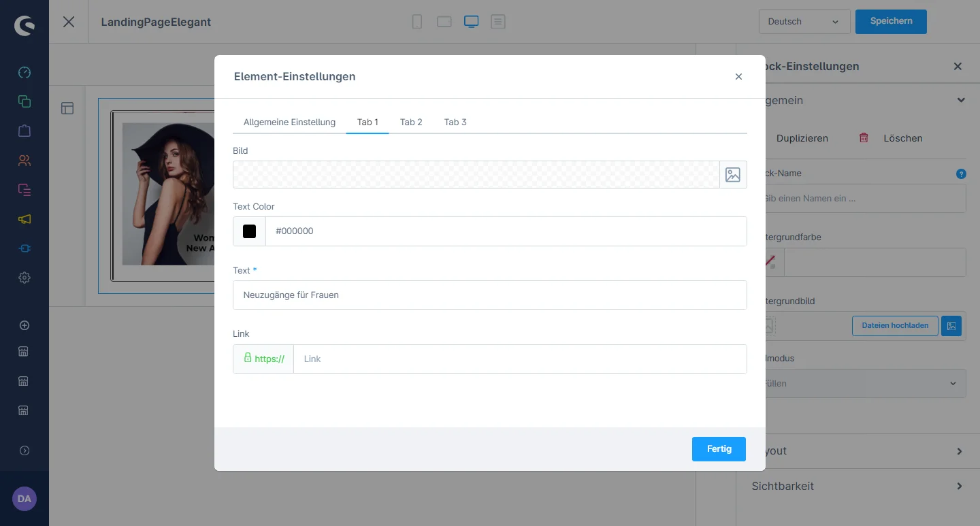Select mobile phone preview icon
The image size is (980, 526).
[417, 22]
